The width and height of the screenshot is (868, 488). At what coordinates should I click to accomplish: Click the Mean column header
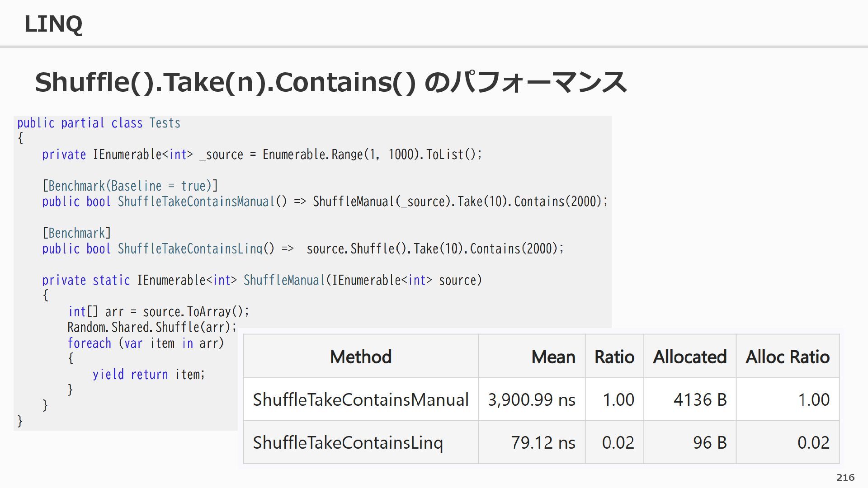coord(553,357)
